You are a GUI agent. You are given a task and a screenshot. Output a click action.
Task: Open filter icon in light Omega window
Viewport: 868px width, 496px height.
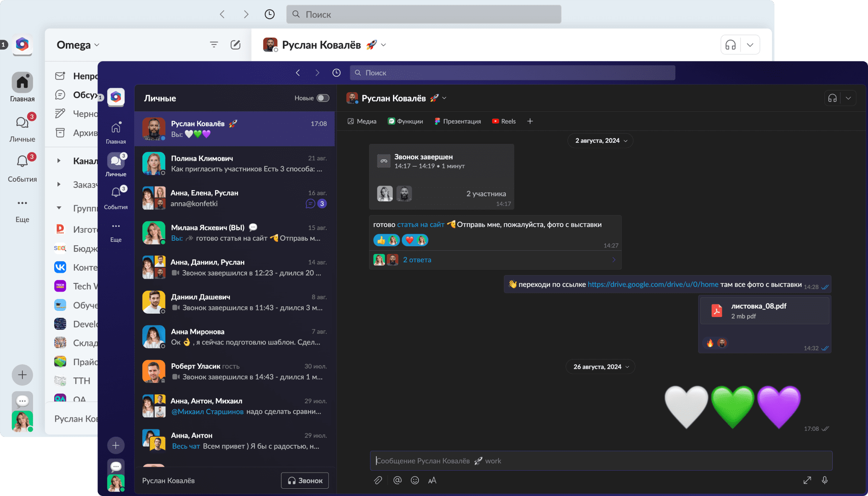click(214, 45)
